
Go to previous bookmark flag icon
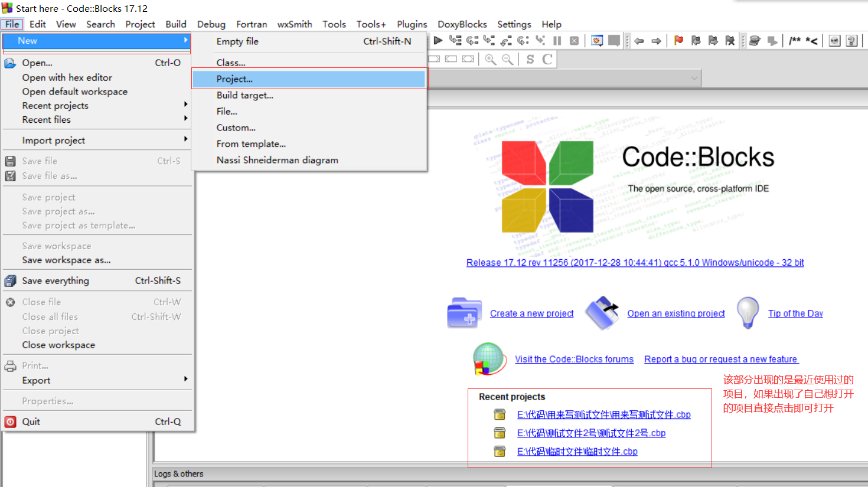(696, 41)
